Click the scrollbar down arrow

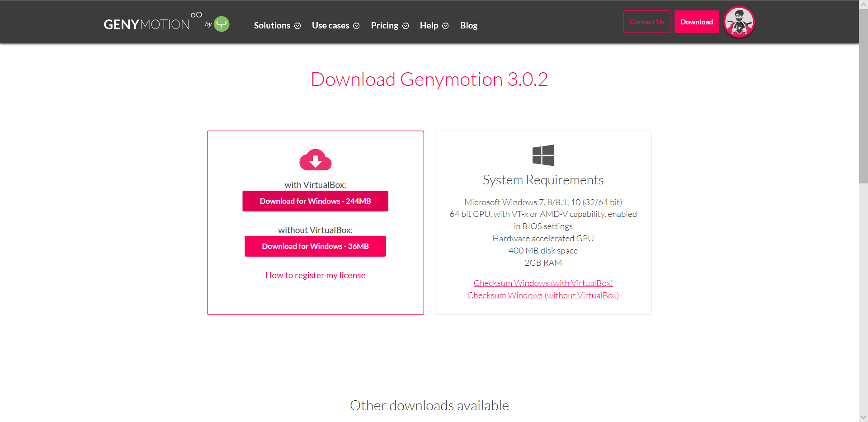(x=863, y=418)
